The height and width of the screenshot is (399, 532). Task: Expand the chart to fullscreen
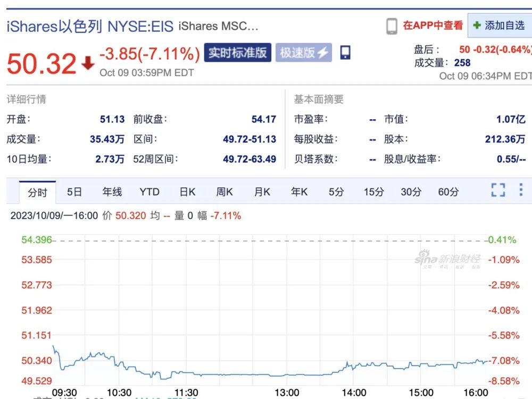coord(498,190)
